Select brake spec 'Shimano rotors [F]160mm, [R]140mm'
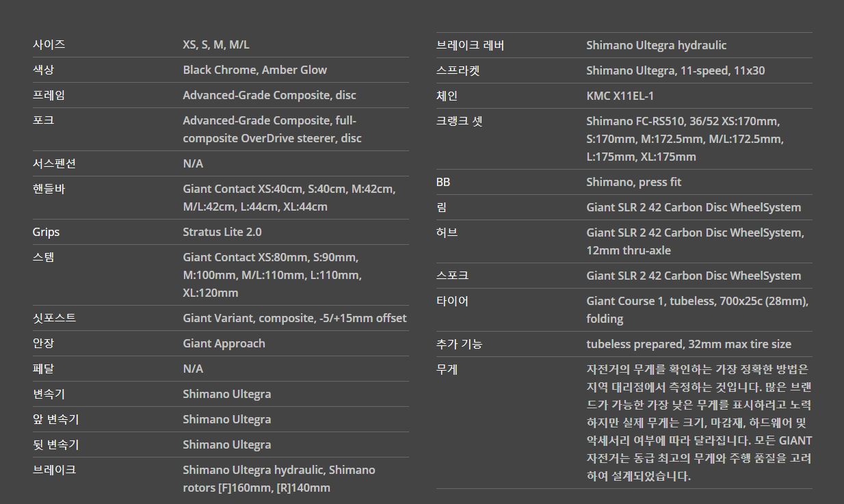The width and height of the screenshot is (844, 504). pos(279,479)
